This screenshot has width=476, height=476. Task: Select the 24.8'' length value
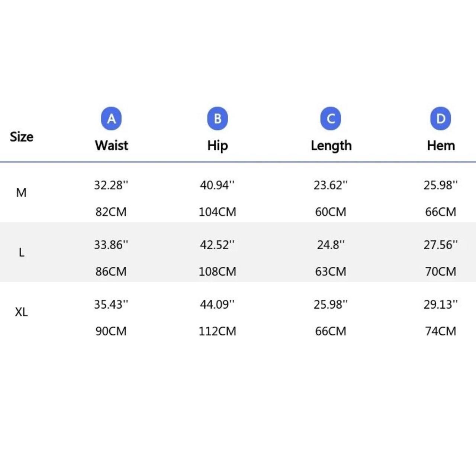point(331,245)
